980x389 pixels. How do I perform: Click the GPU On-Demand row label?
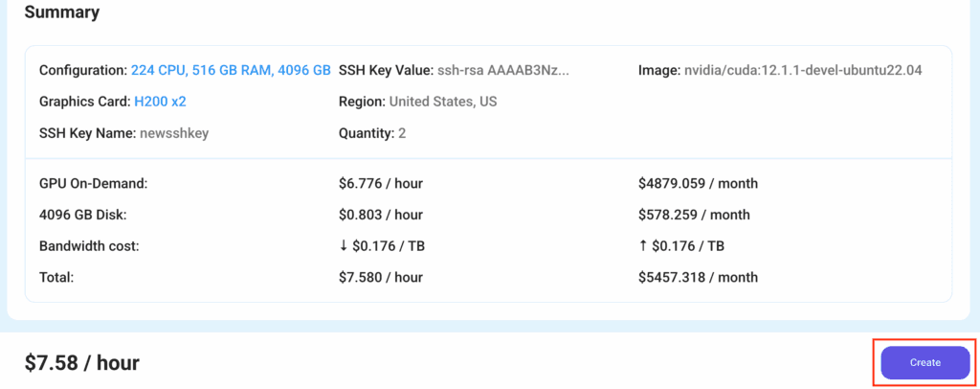click(94, 183)
